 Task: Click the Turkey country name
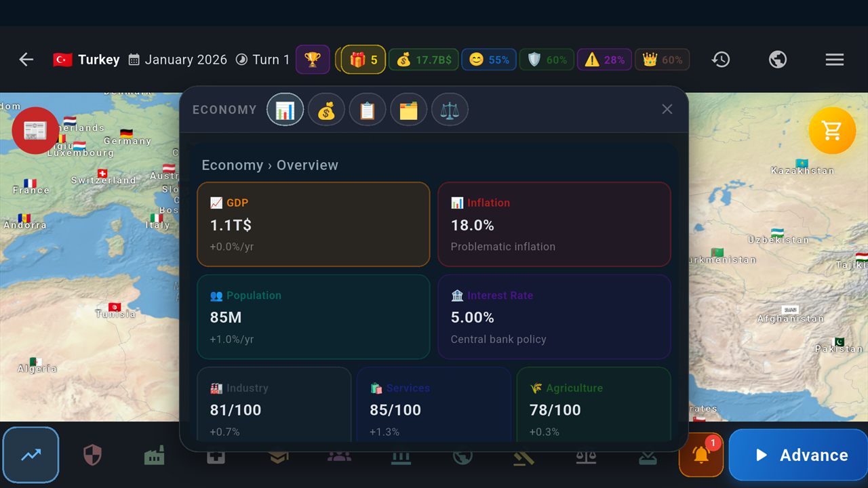tap(98, 60)
